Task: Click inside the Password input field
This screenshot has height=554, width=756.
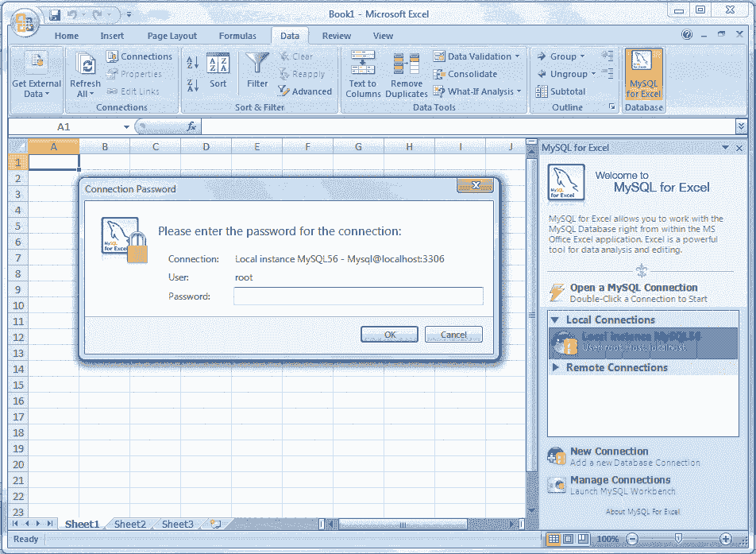Action: coord(359,296)
